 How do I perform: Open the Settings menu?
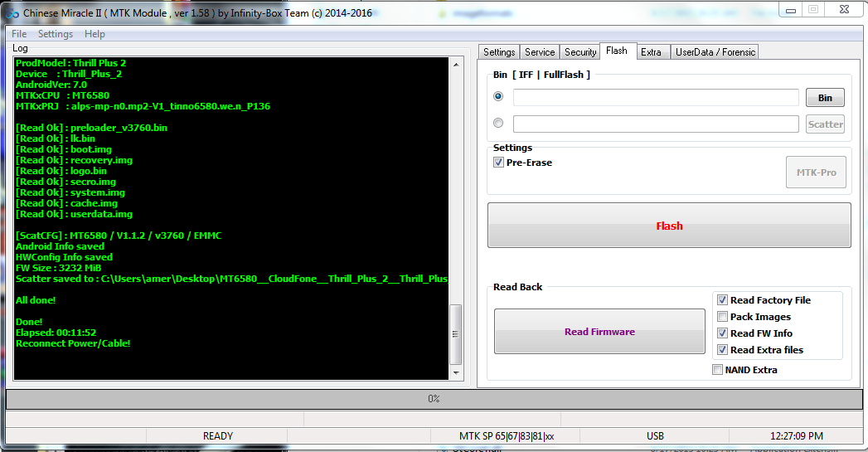[x=56, y=34]
